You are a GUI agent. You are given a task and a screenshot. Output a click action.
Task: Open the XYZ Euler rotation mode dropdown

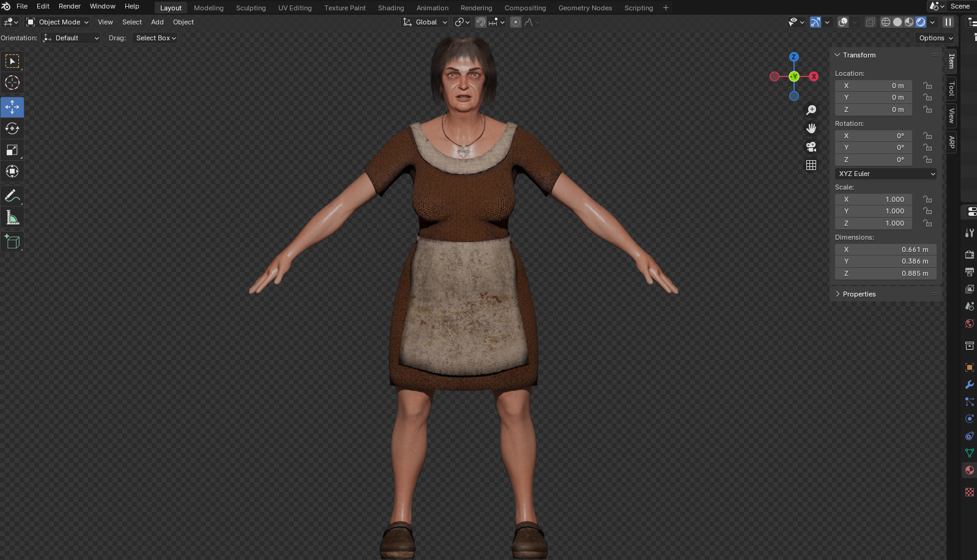click(885, 174)
